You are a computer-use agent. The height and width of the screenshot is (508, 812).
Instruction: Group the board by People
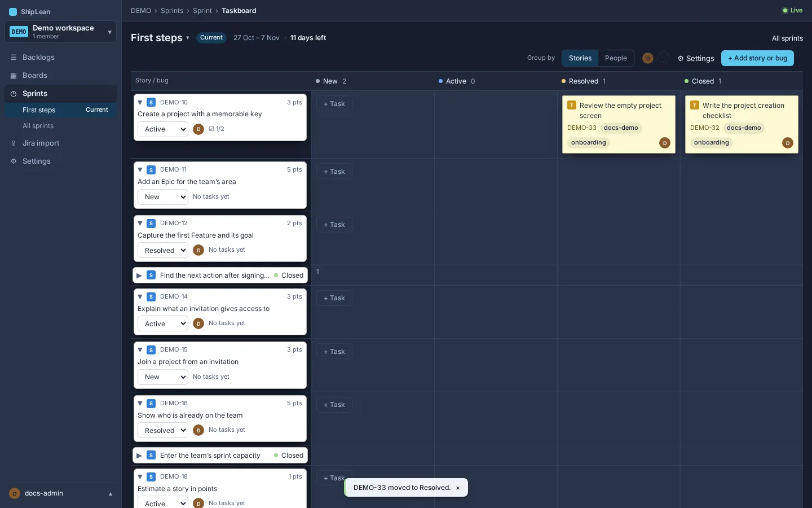point(616,58)
